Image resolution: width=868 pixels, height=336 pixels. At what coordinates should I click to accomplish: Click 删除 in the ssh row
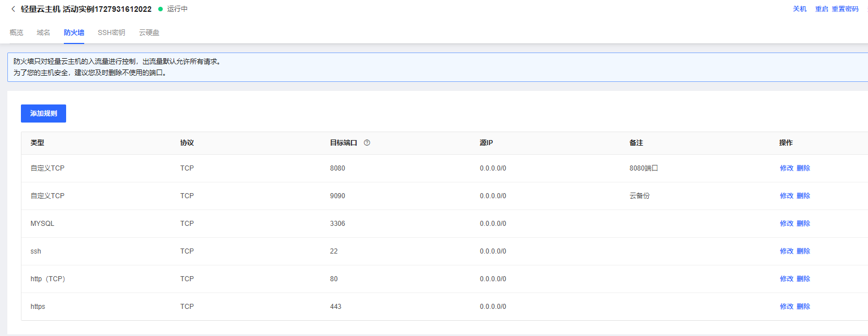804,251
